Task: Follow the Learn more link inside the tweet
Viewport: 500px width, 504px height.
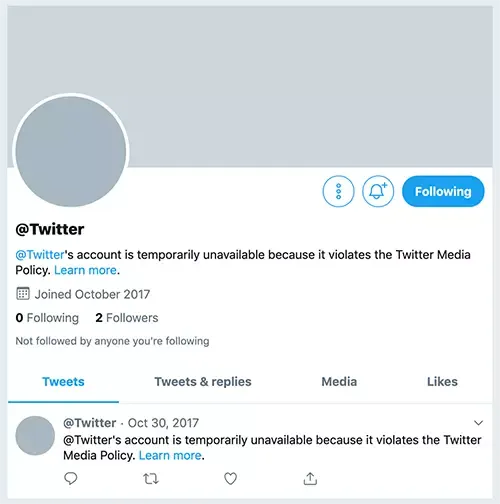Action: 170,455
